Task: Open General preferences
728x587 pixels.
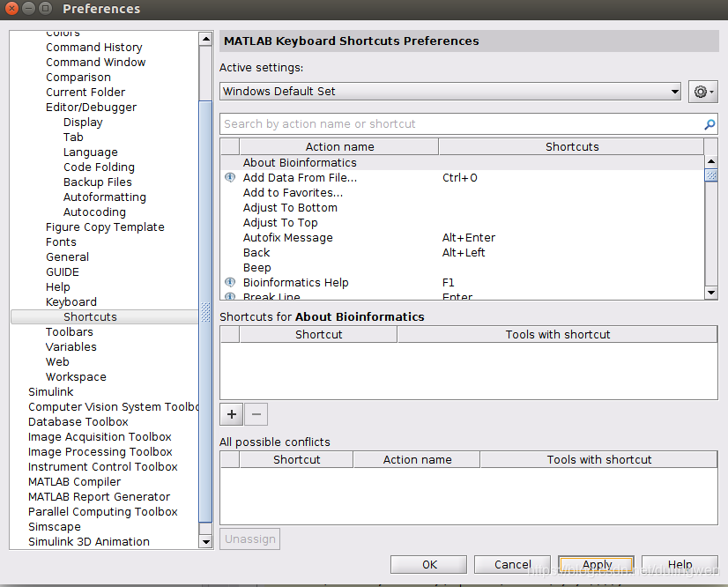Action: click(x=67, y=256)
